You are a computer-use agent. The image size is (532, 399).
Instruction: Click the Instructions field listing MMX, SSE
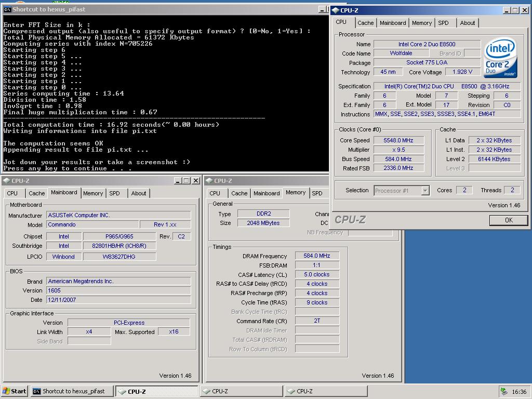(x=447, y=114)
